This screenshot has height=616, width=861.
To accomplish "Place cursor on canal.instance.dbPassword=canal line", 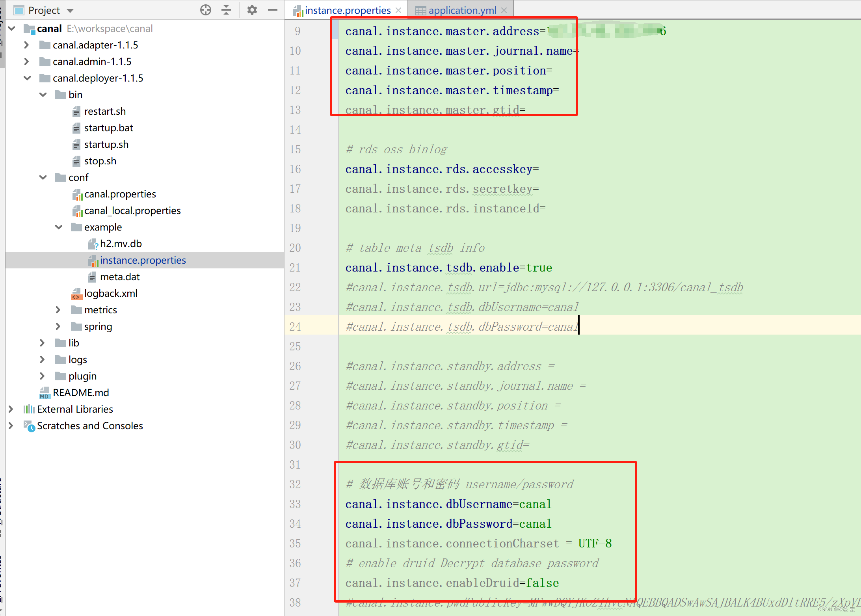I will [448, 524].
